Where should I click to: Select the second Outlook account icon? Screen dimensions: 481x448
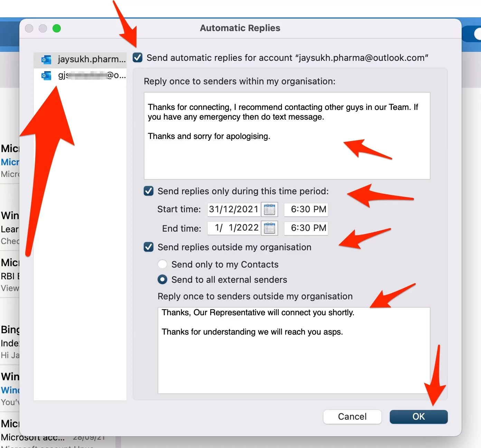tap(46, 76)
